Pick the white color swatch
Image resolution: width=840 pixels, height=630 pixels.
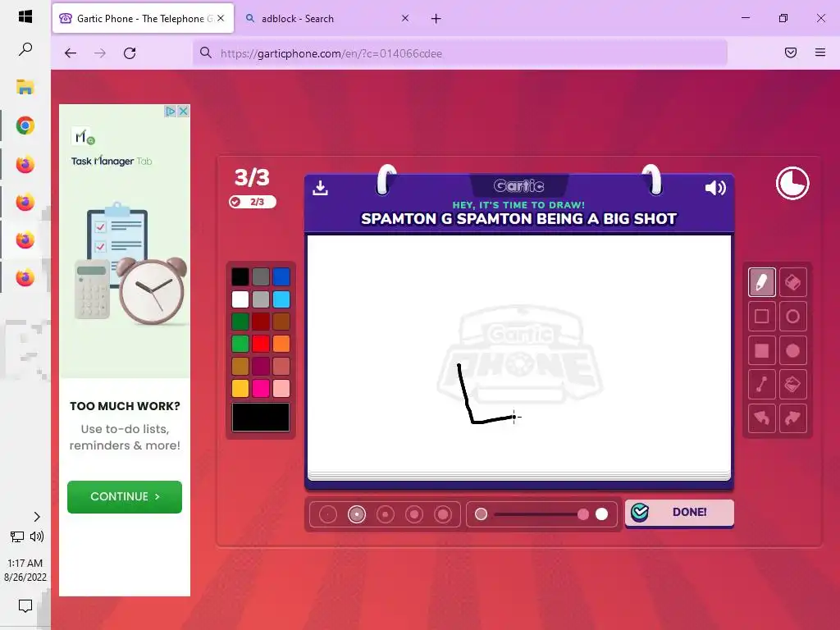240,299
